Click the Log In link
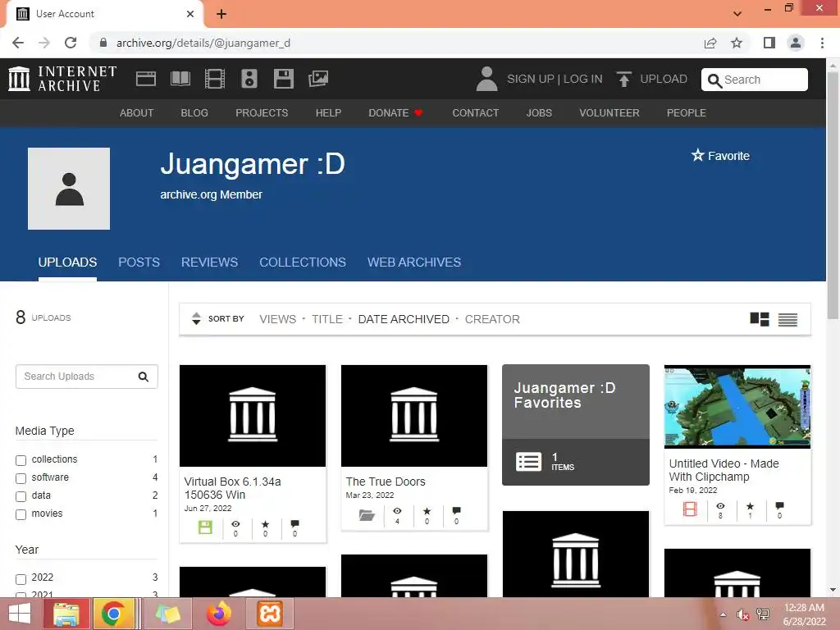The height and width of the screenshot is (630, 840). point(583,79)
